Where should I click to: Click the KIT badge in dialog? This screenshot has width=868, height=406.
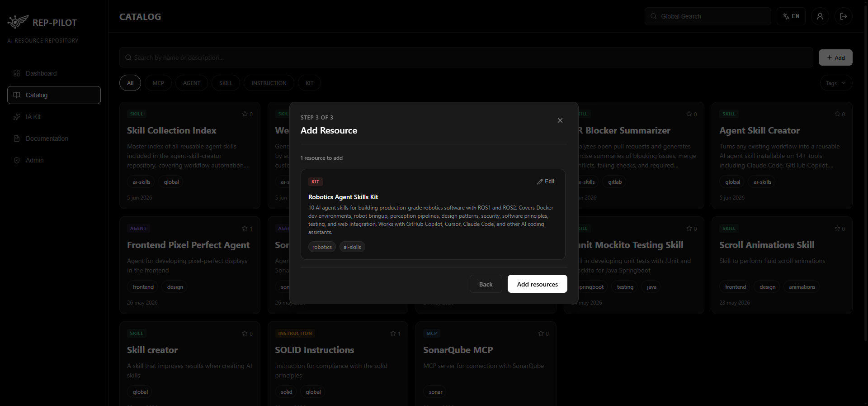click(x=315, y=182)
